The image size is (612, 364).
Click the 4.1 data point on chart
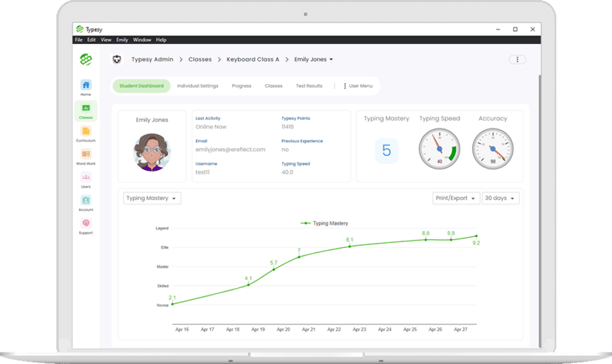(248, 285)
